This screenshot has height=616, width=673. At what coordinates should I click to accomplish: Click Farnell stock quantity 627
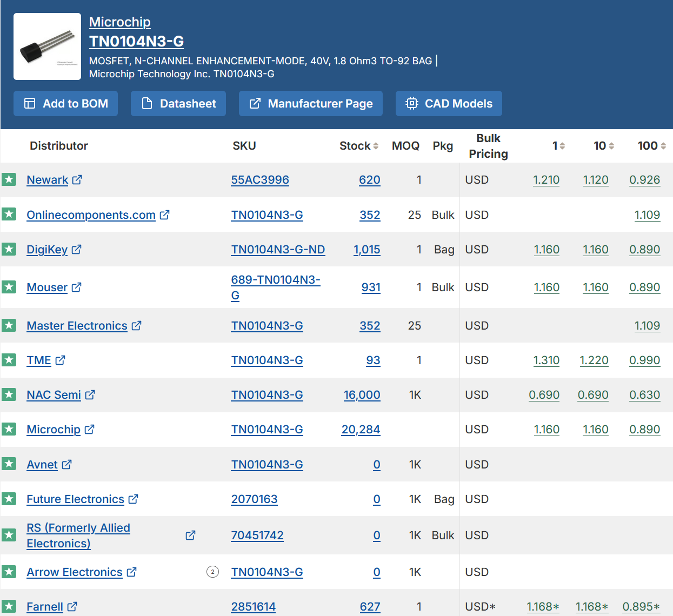[x=370, y=607]
